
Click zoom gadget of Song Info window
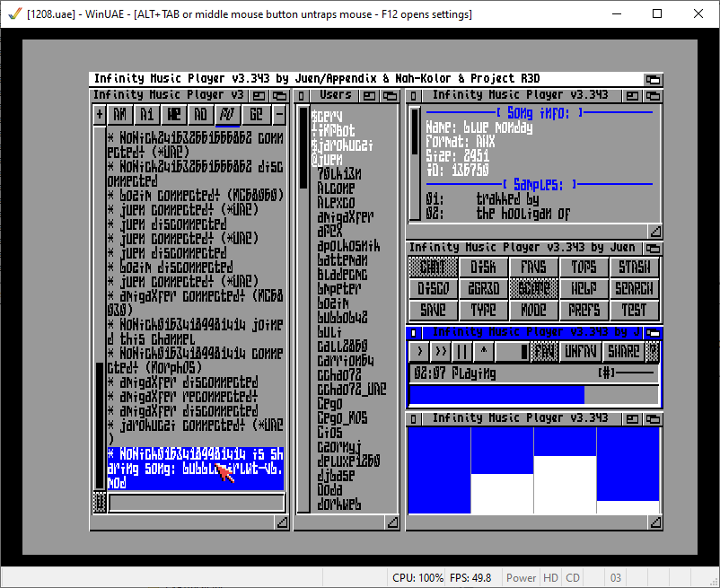pos(632,96)
